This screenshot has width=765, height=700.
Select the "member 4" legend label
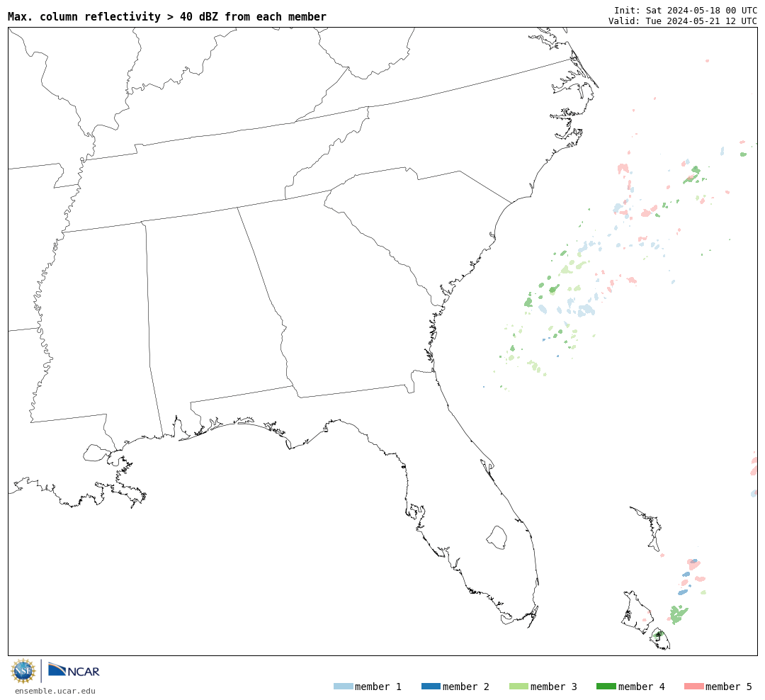tap(642, 687)
